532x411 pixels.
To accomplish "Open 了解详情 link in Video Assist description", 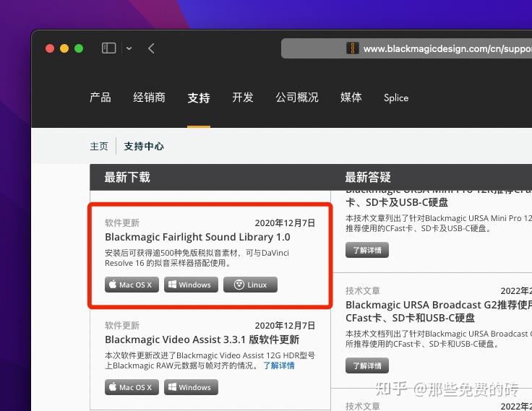I will pyautogui.click(x=279, y=365).
